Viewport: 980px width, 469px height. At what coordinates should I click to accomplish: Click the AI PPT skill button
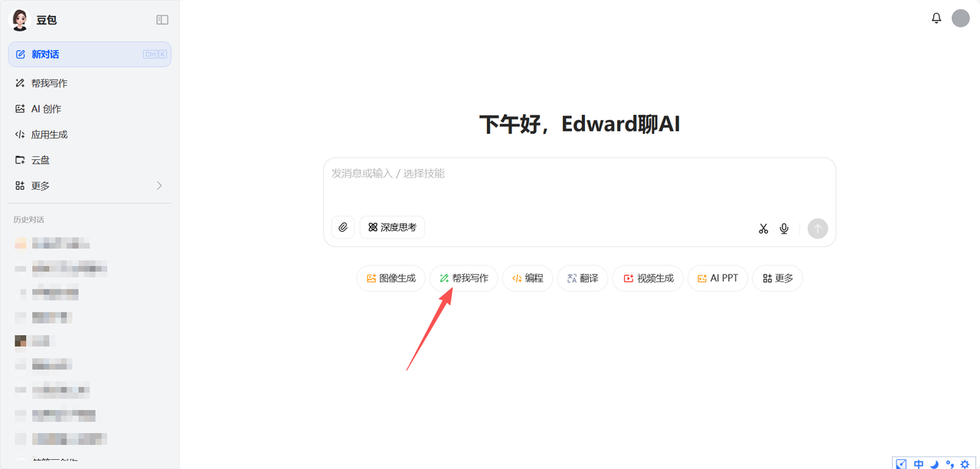point(718,278)
